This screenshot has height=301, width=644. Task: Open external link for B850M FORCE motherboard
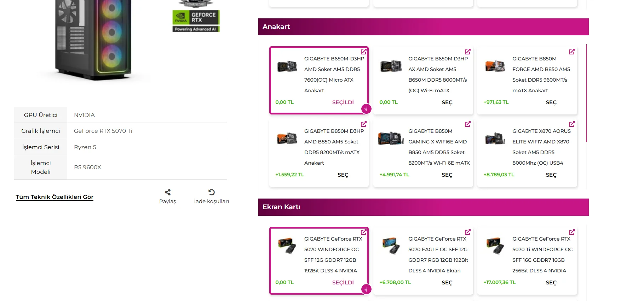[x=571, y=52]
